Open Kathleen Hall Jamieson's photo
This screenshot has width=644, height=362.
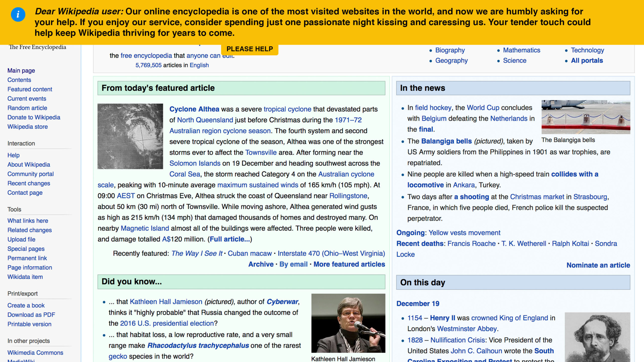[348, 323]
